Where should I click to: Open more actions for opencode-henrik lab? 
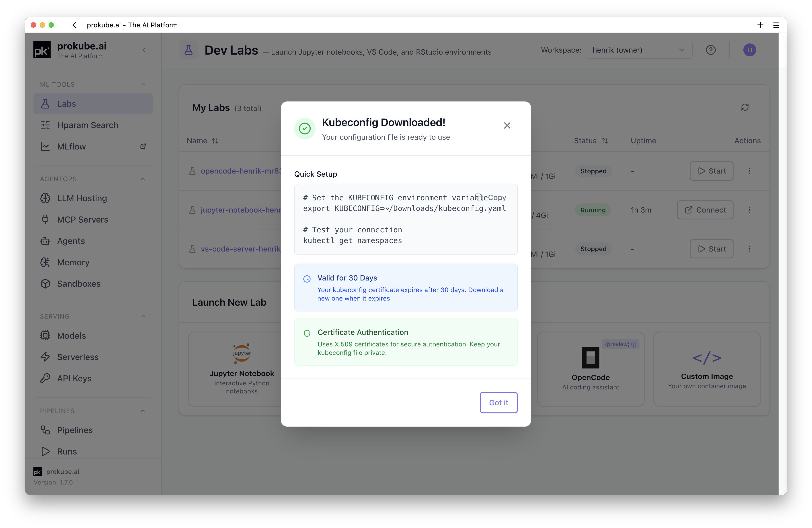tap(749, 171)
